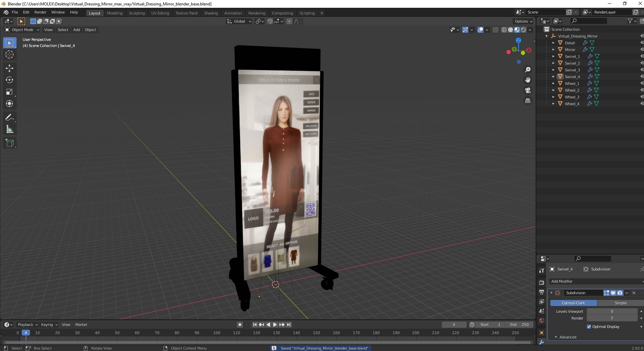Open Output properties tab
This screenshot has width=644, height=351.
542,292
